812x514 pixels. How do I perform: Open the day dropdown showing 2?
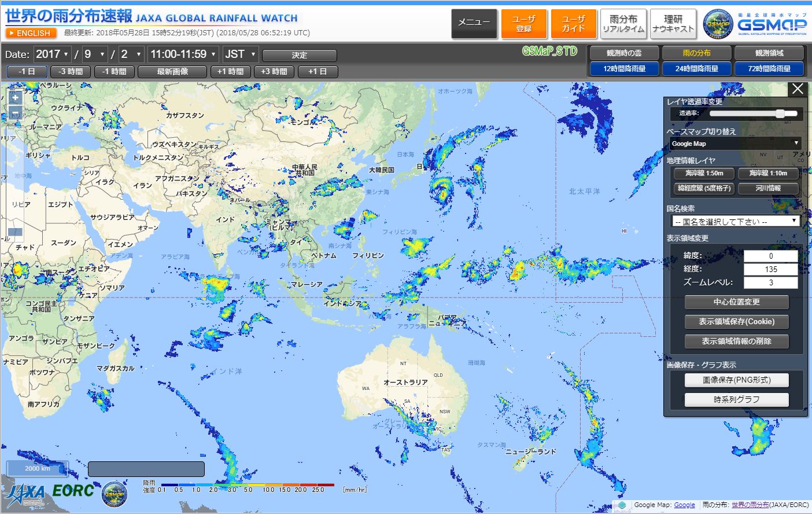(132, 54)
